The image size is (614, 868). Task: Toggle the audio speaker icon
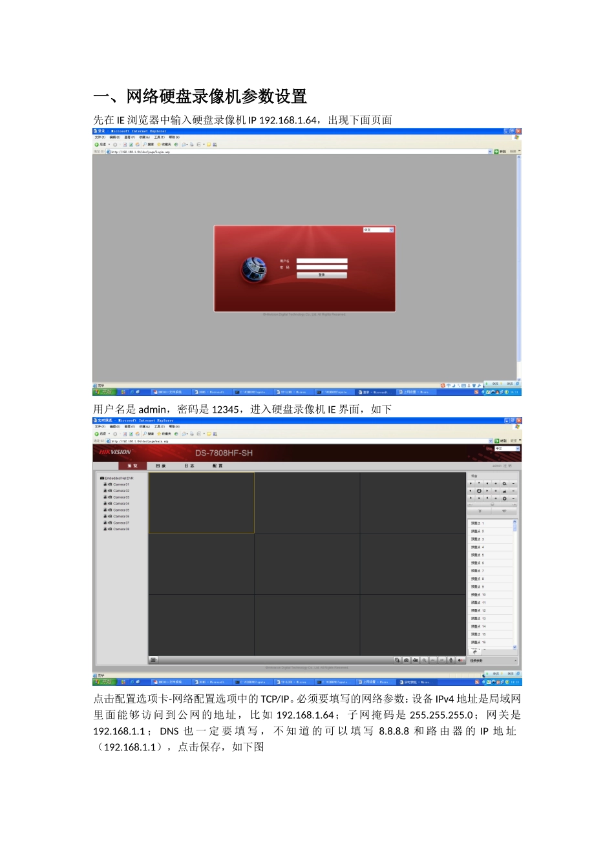point(460,660)
